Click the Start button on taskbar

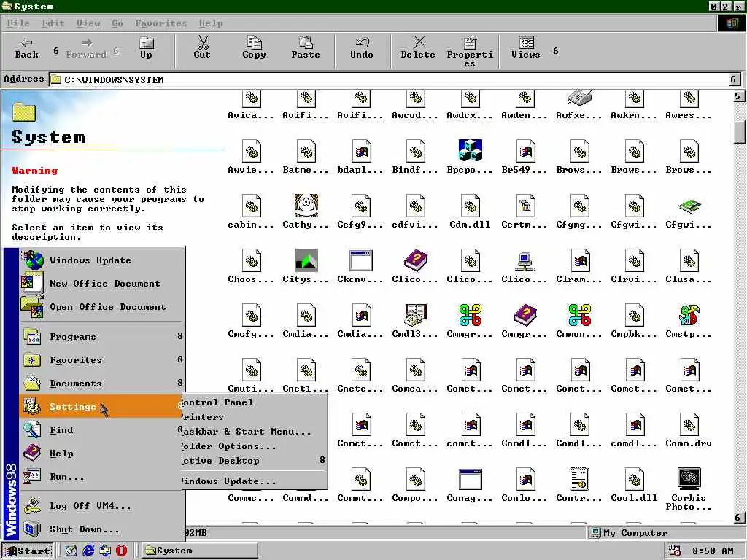click(x=27, y=551)
